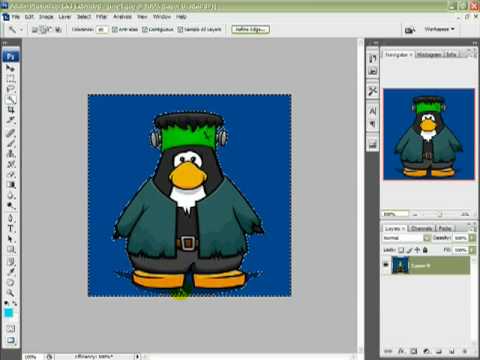The height and width of the screenshot is (360, 480).
Task: Select the Eyedropper tool
Action: (10, 272)
